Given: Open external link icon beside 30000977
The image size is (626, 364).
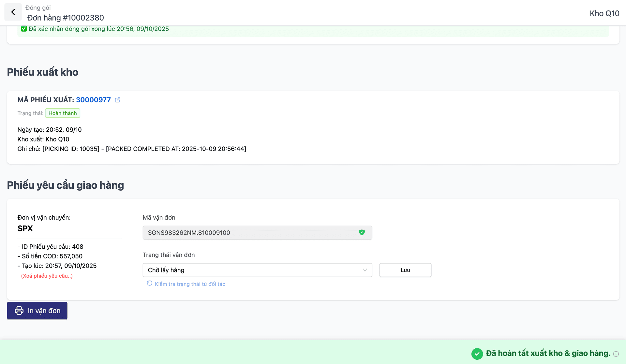Looking at the screenshot, I should [x=118, y=100].
